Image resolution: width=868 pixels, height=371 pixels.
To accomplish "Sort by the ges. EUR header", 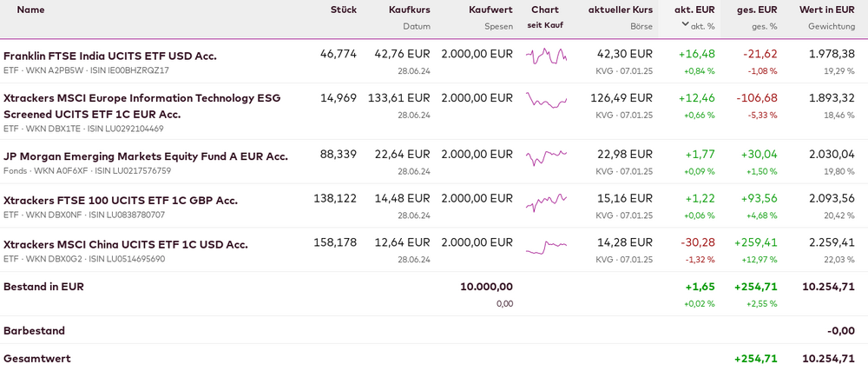I will click(757, 10).
